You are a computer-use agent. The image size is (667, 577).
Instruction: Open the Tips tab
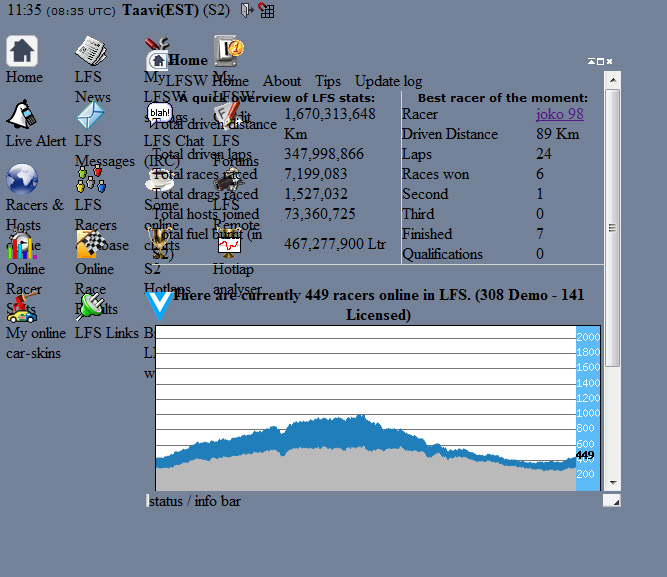[x=328, y=81]
